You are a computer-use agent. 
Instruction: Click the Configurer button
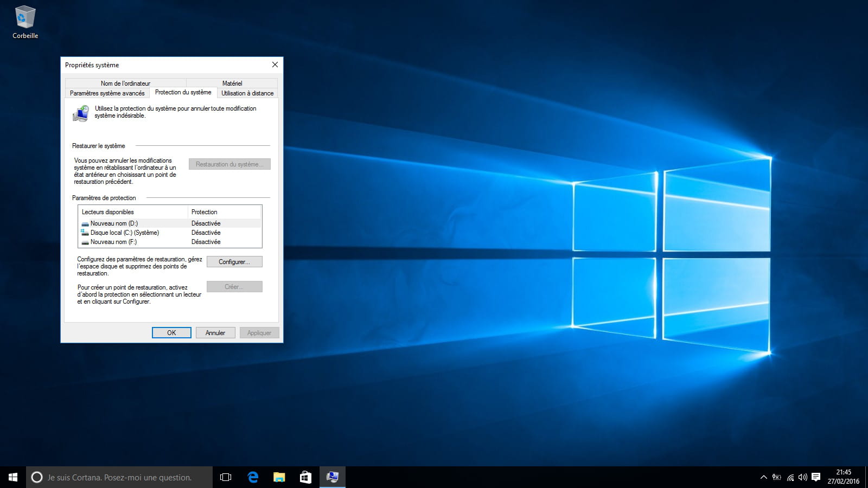tap(234, 262)
